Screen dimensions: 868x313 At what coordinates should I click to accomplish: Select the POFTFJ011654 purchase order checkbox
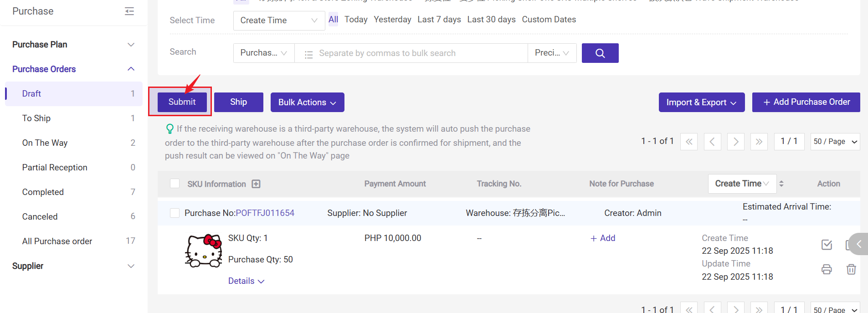(175, 213)
